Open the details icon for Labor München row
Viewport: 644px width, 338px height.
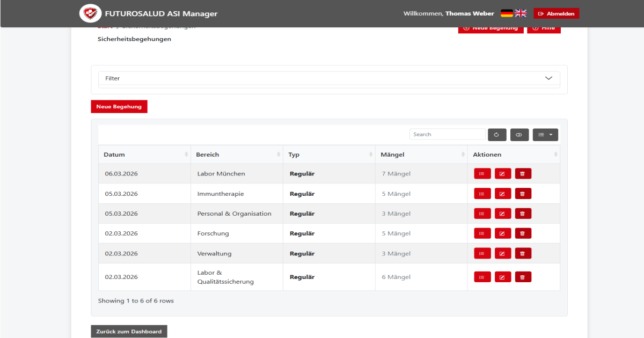(x=482, y=173)
